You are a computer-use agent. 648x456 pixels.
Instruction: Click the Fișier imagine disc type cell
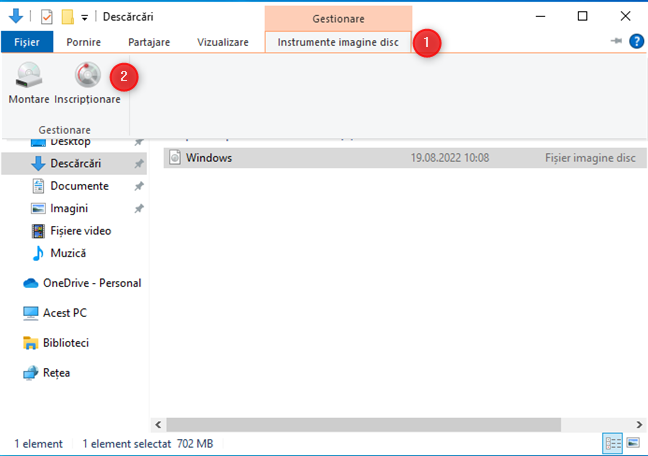coord(590,158)
